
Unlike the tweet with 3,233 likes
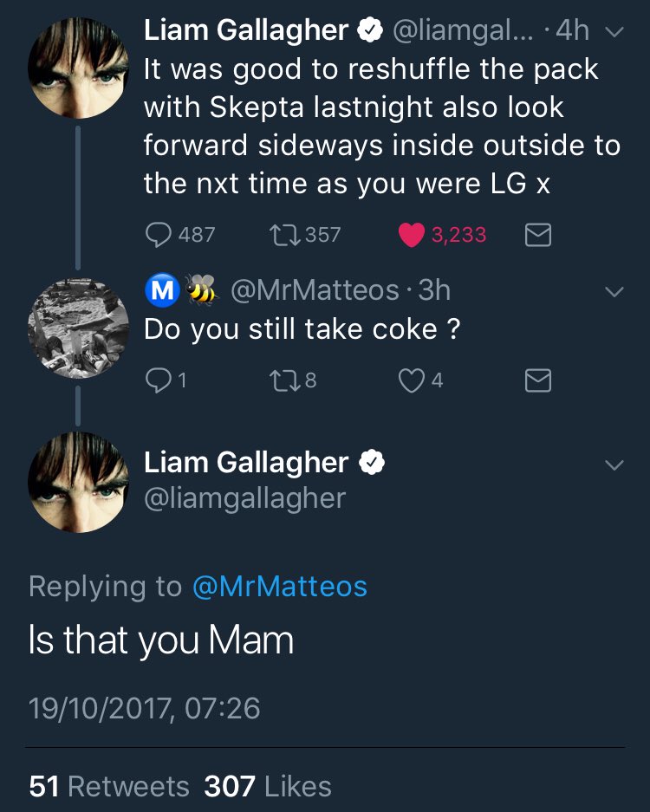[x=412, y=235]
